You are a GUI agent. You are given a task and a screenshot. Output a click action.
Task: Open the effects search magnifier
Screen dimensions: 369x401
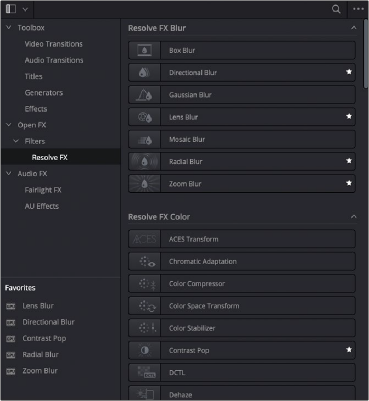click(336, 9)
